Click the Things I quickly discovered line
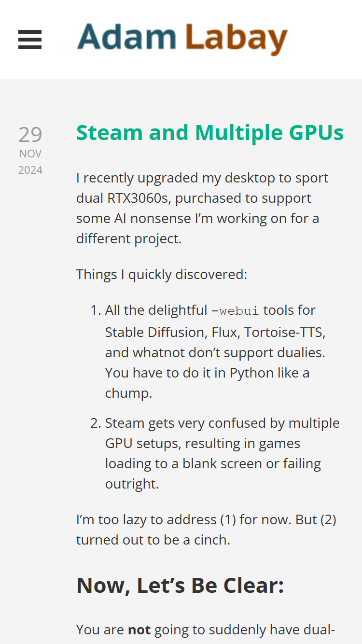Viewport: 362px width, 644px height. [162, 275]
